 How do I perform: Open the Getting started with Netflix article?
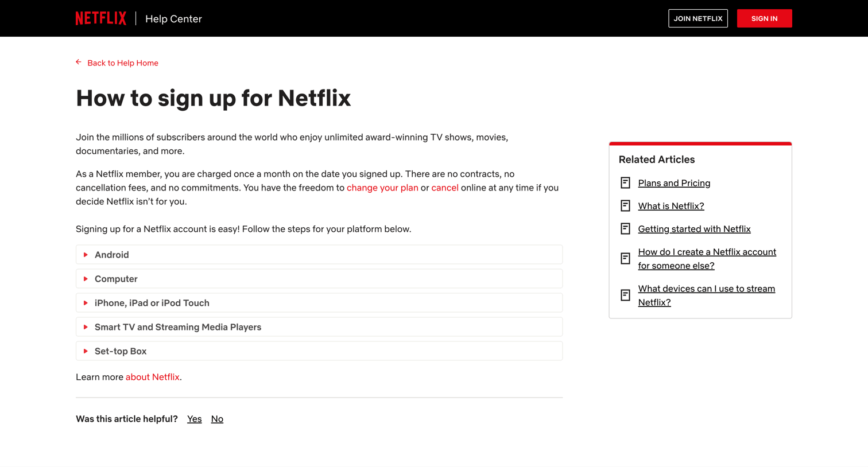[x=694, y=229]
